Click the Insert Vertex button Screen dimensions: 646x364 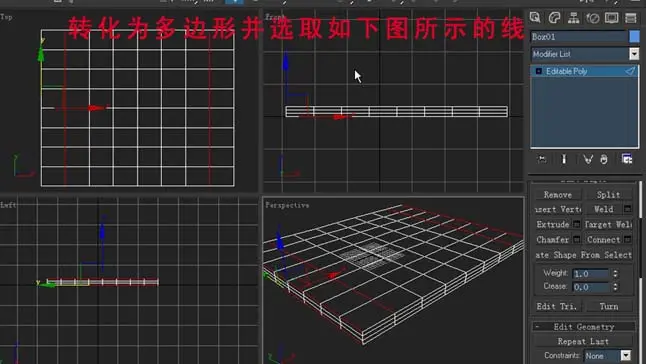[557, 209]
